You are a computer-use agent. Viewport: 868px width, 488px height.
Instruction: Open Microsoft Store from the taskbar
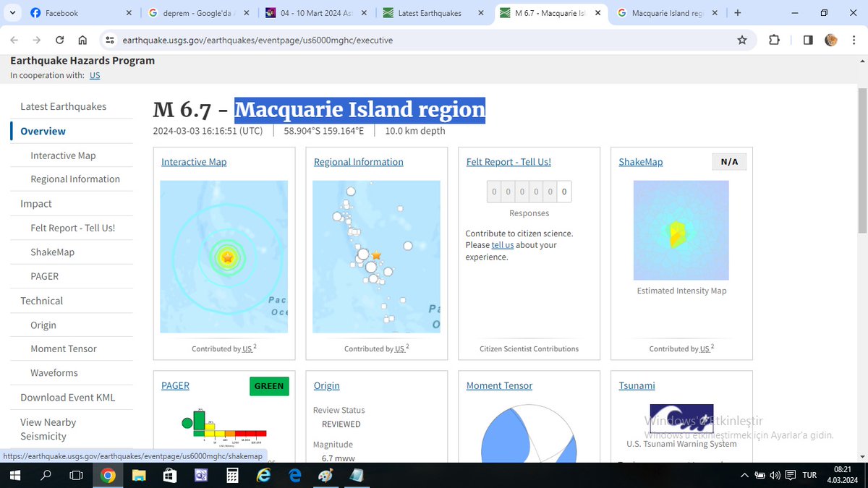pos(169,475)
